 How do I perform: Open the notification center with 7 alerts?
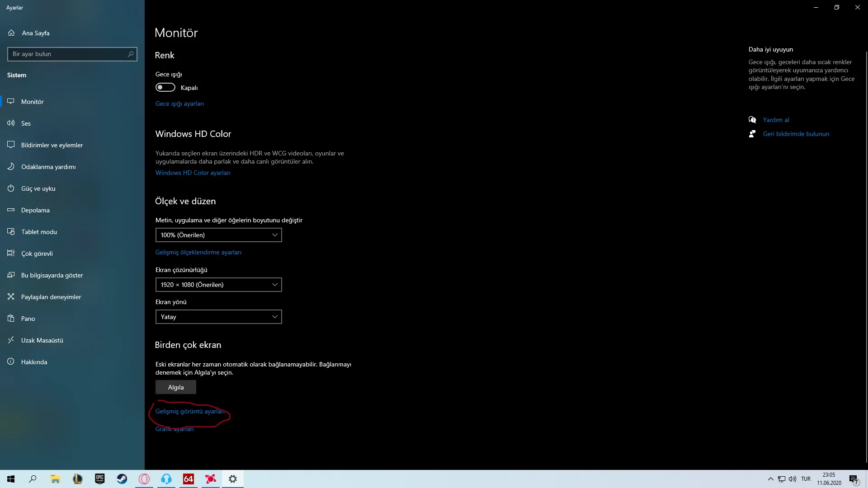click(854, 479)
